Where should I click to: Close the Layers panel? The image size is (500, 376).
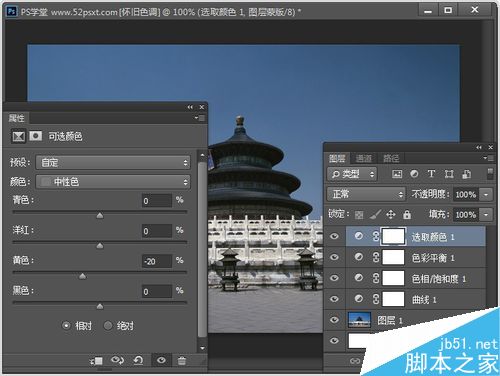[491, 147]
